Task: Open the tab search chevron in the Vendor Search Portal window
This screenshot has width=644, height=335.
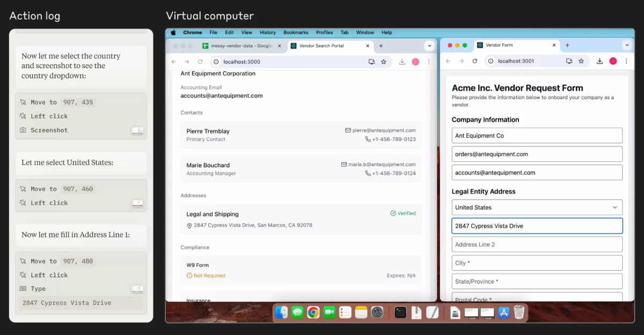Action: pos(429,46)
